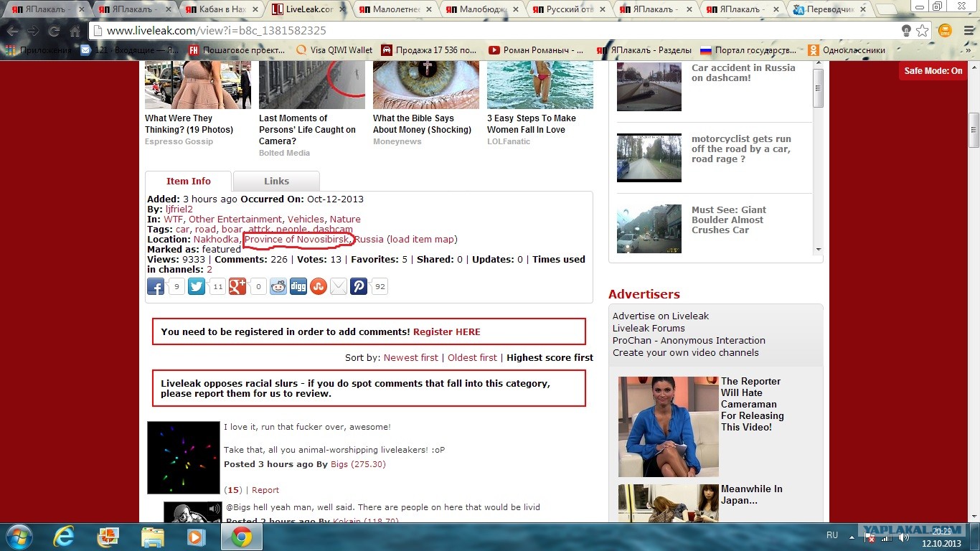
Task: Open Car accident in Russia video thumbnail
Action: point(649,86)
